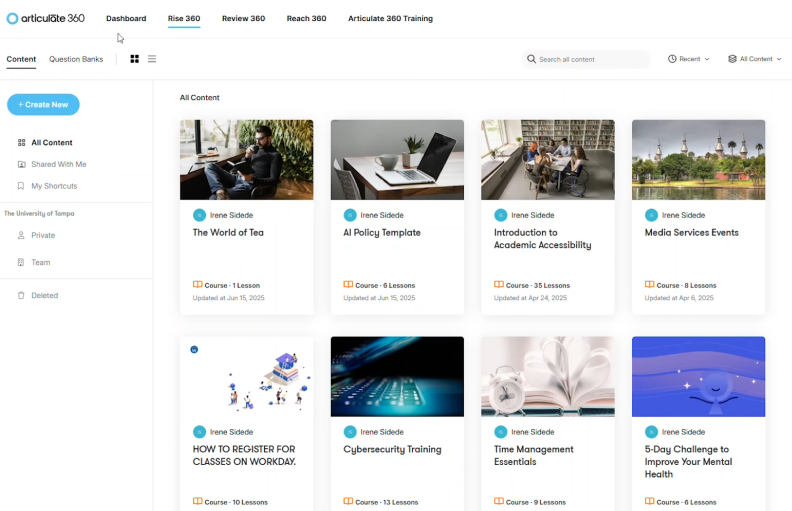Switch to grid view layout
Image resolution: width=792 pixels, height=511 pixels.
(135, 59)
